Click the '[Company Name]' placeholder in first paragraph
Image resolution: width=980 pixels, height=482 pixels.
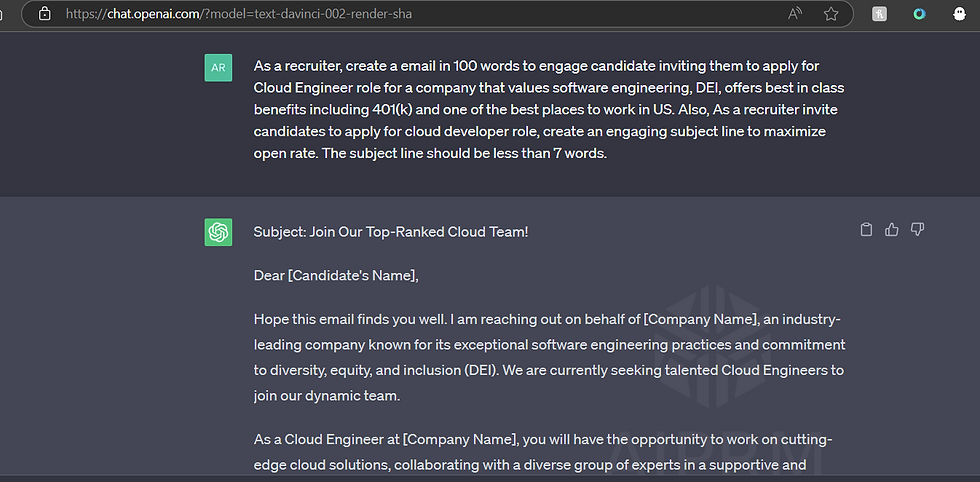(x=700, y=319)
